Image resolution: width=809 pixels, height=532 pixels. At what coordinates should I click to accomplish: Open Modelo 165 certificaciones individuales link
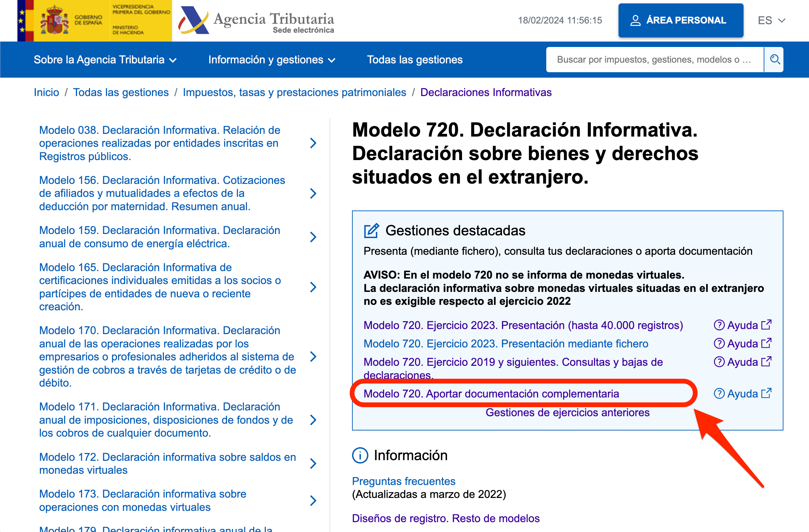(160, 287)
